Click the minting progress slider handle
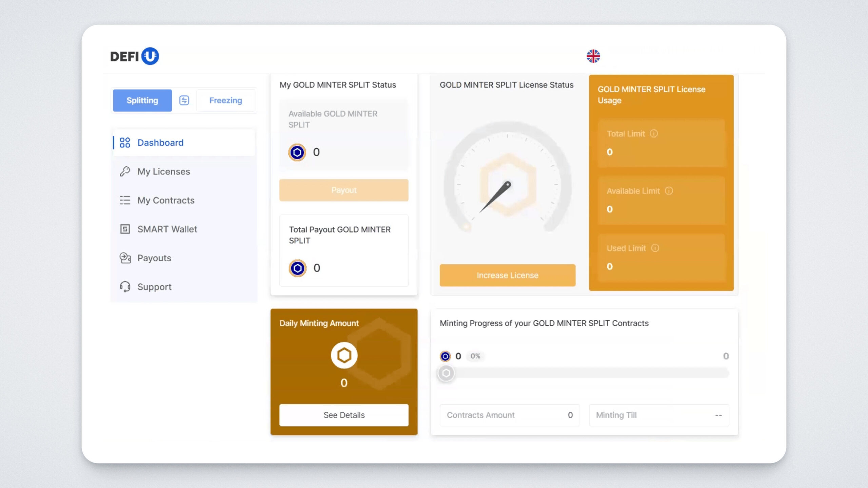The width and height of the screenshot is (868, 488). pyautogui.click(x=446, y=373)
